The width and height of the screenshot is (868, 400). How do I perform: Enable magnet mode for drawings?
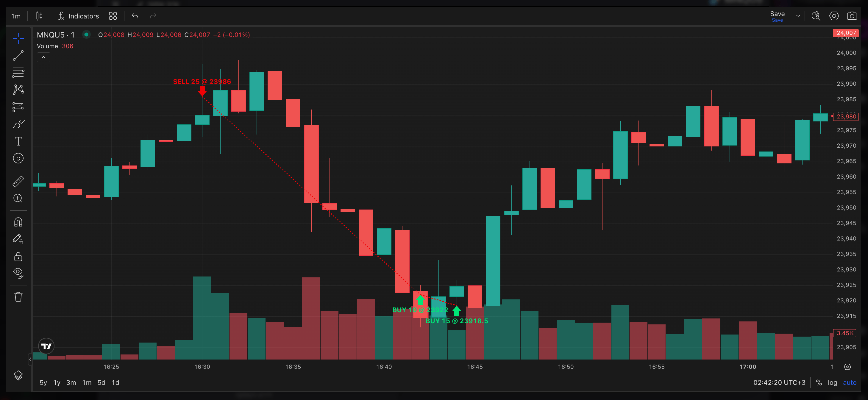pyautogui.click(x=18, y=221)
